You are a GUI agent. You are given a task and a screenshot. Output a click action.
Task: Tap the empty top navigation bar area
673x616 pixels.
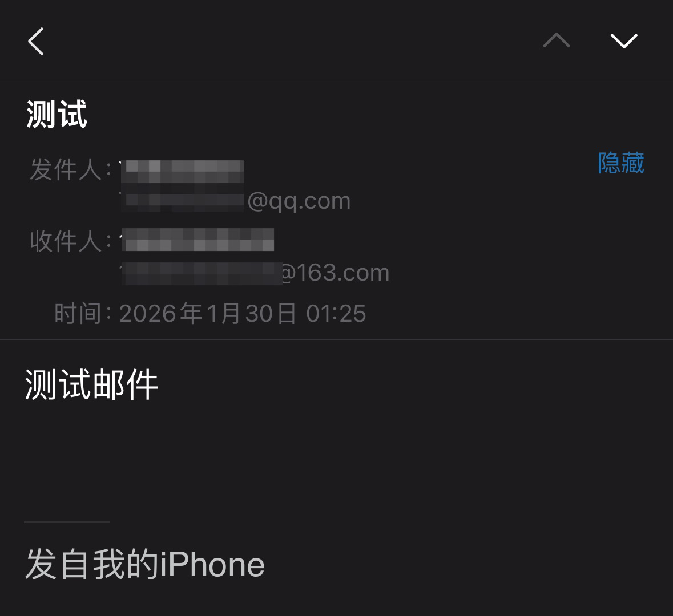292,40
